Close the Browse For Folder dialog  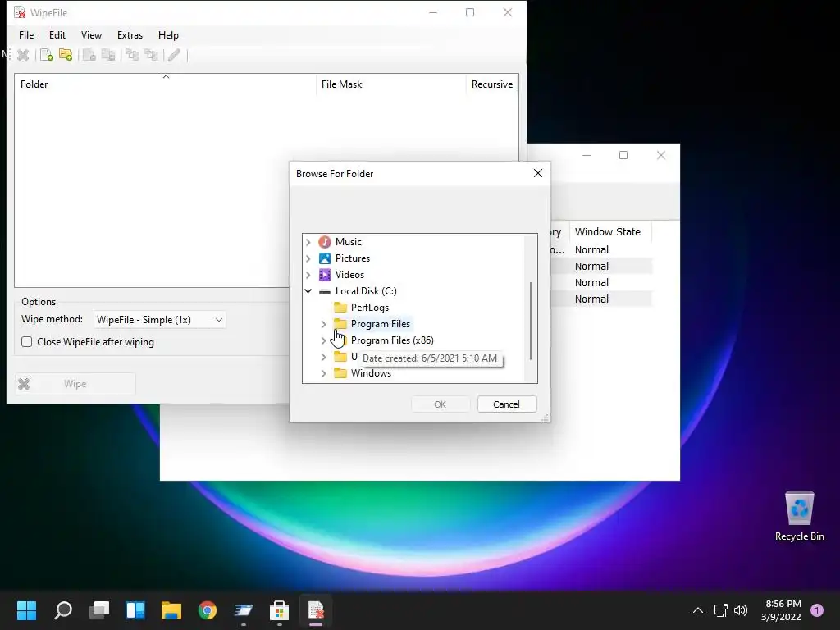(x=538, y=173)
